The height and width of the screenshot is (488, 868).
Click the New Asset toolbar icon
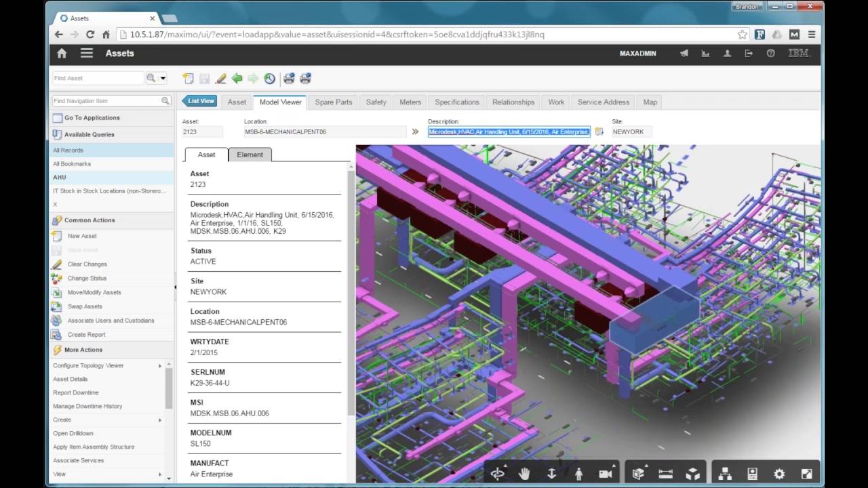189,79
